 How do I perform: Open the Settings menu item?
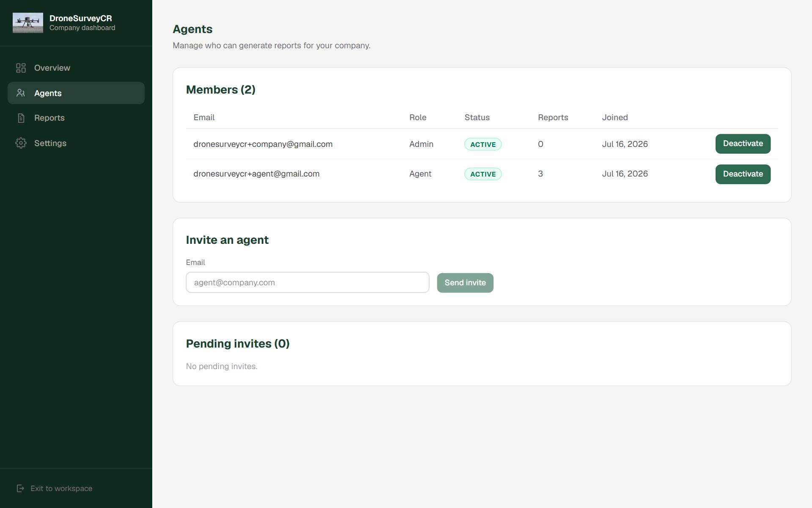tap(76, 143)
